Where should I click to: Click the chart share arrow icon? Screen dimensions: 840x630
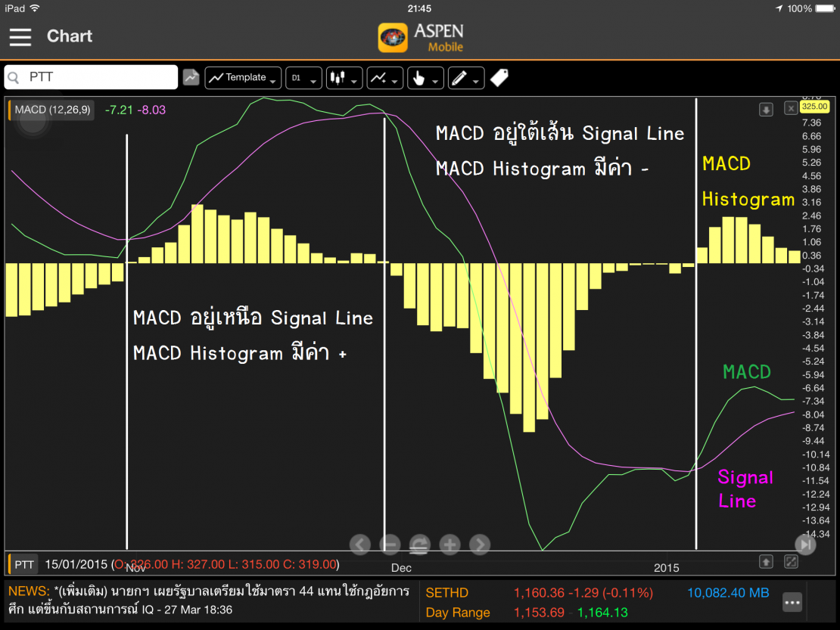click(191, 77)
